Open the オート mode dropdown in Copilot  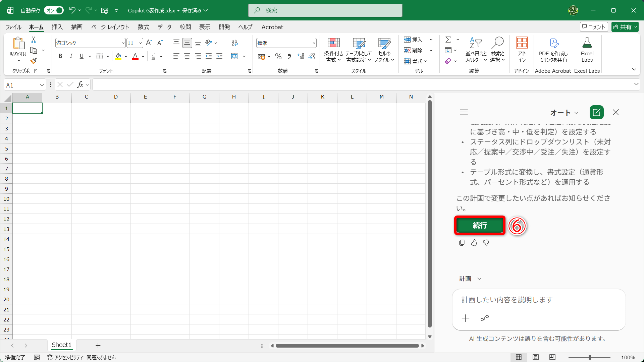(x=564, y=113)
